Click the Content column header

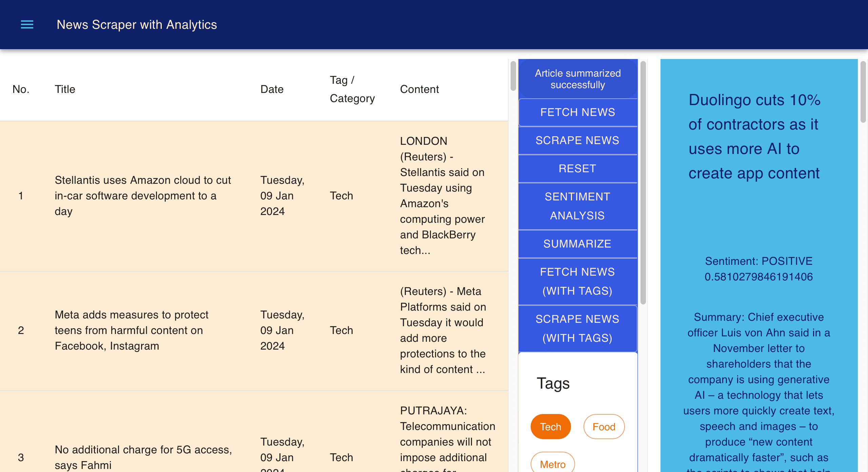pyautogui.click(x=419, y=89)
